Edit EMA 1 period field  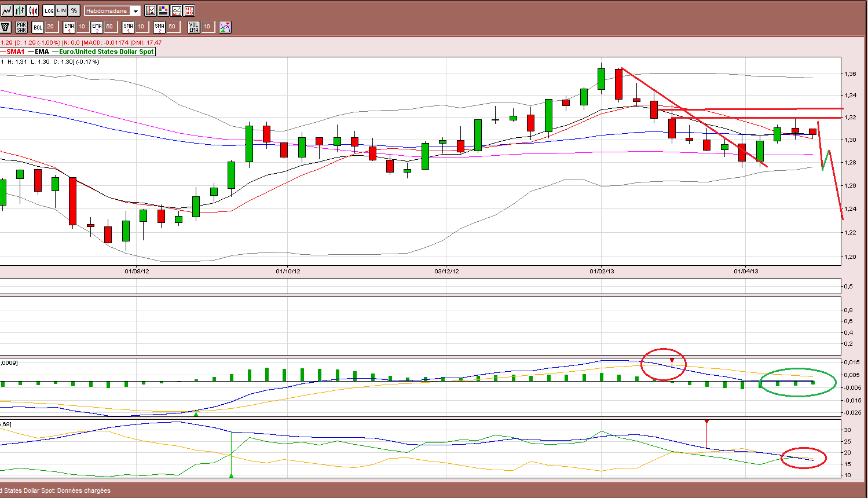[83, 27]
